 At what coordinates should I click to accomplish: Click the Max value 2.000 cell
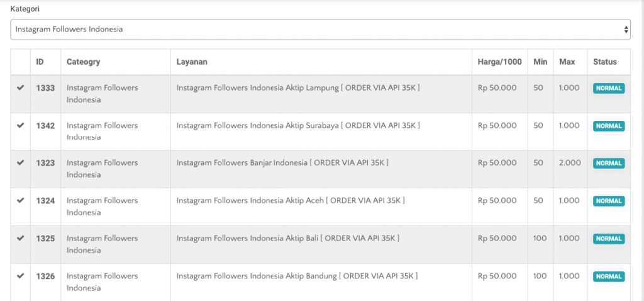[569, 162]
